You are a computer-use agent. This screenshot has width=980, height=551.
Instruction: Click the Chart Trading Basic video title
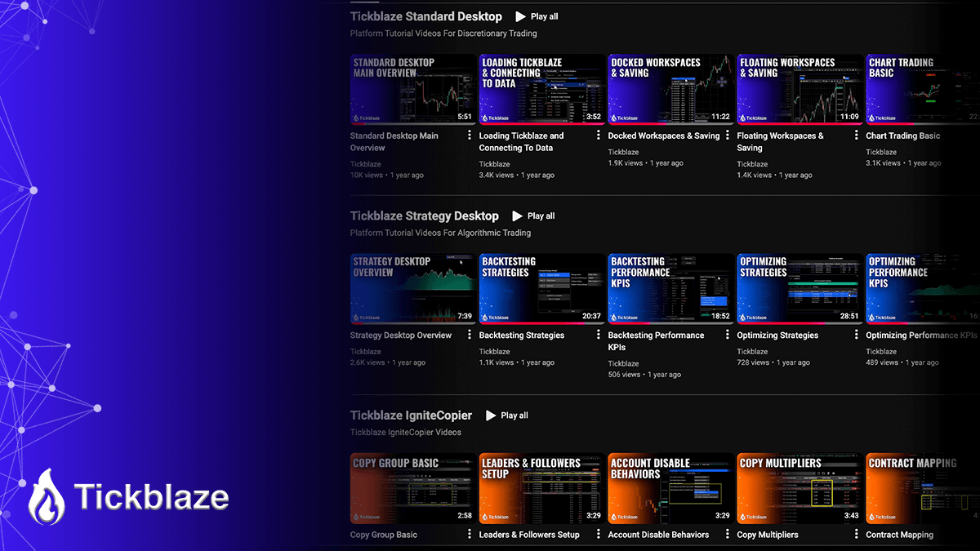tap(902, 136)
